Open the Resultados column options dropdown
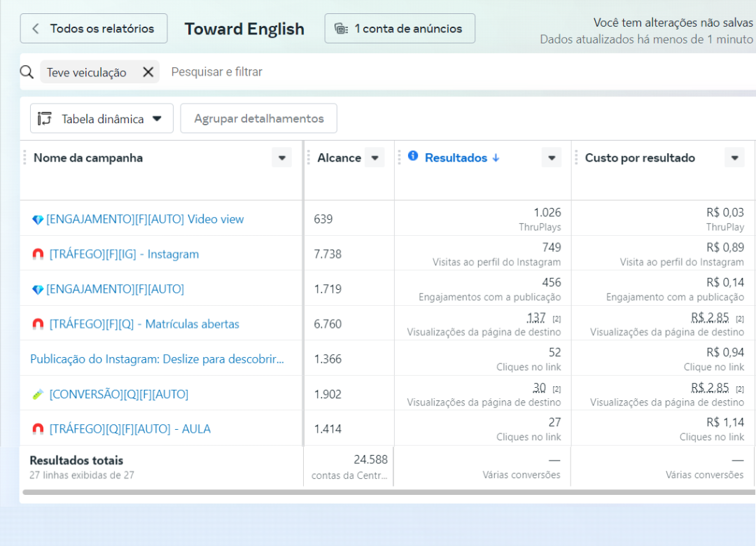Viewport: 756px width, 546px height. [552, 158]
